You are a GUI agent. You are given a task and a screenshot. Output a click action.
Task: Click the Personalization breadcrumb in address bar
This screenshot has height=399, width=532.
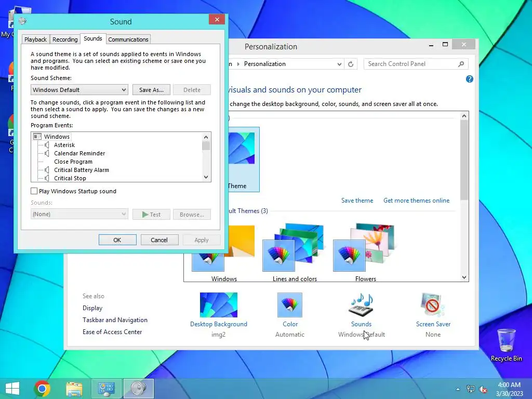click(x=264, y=64)
